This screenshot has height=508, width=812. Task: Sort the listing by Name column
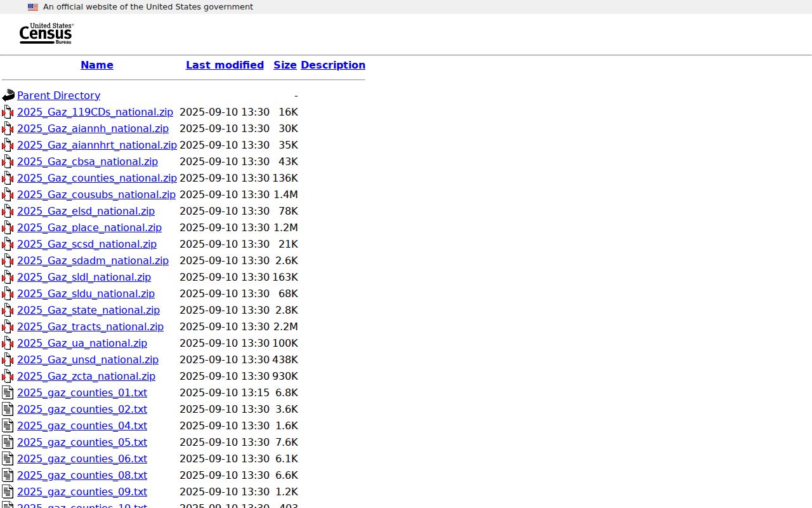(97, 65)
